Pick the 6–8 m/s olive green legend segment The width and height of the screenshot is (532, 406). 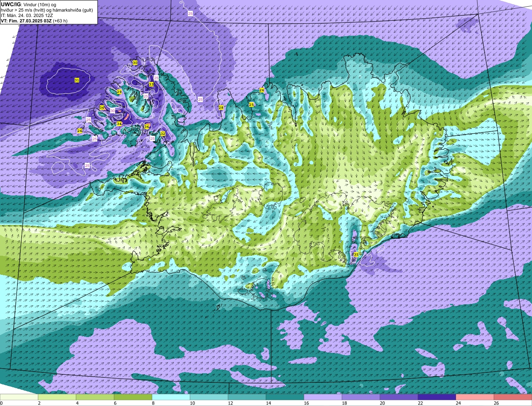pyautogui.click(x=133, y=397)
